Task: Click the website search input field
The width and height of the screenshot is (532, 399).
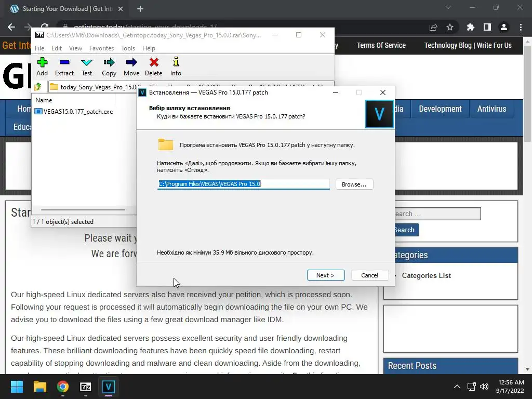Action: [x=437, y=214]
